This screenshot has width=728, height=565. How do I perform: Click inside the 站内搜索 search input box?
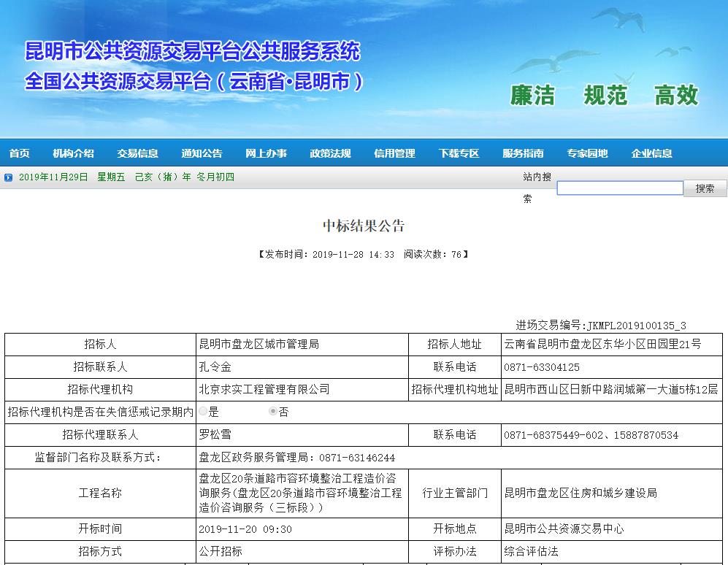[619, 188]
